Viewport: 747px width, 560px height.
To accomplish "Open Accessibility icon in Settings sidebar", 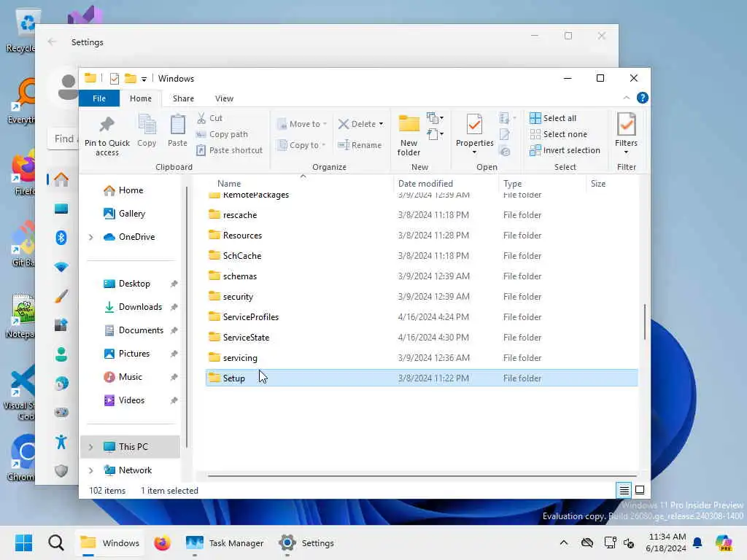I will 61,441.
